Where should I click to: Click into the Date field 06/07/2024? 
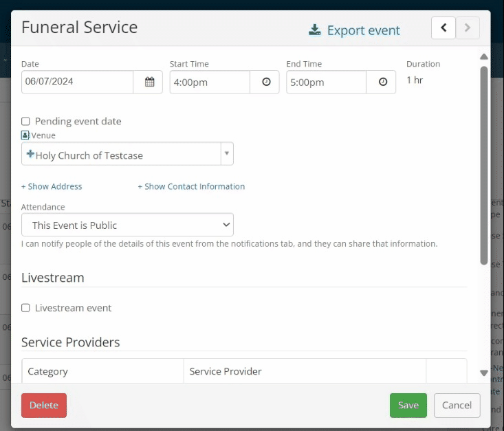click(x=77, y=82)
